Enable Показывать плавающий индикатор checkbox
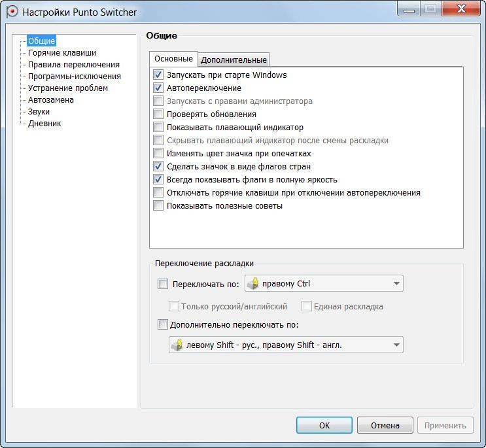This screenshot has width=486, height=448. tap(158, 127)
